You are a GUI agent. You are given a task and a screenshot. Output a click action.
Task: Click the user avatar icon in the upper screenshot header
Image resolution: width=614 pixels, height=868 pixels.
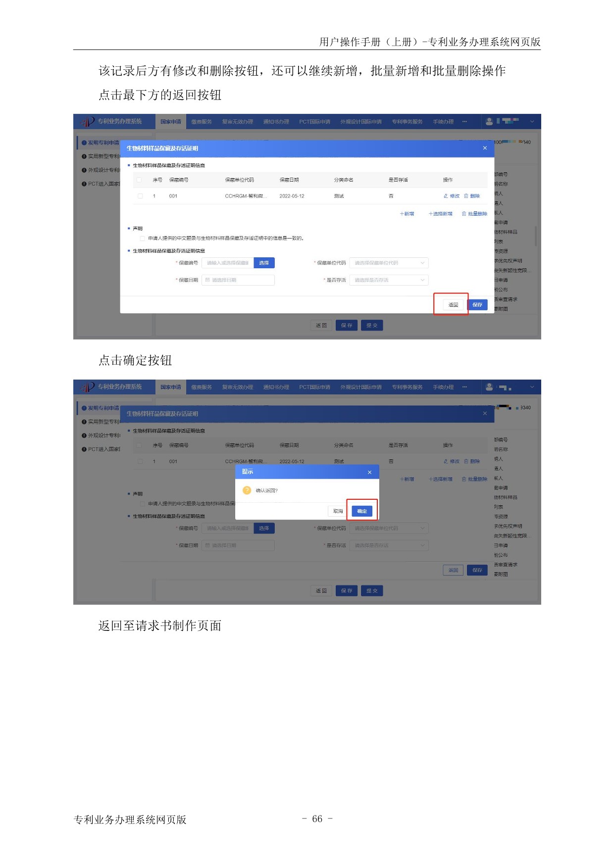489,121
